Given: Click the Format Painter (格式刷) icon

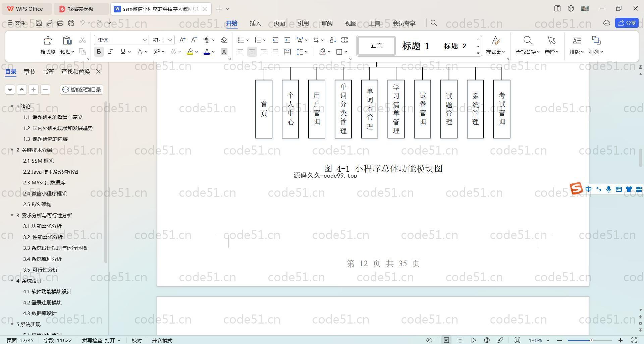Looking at the screenshot, I should pos(48,41).
